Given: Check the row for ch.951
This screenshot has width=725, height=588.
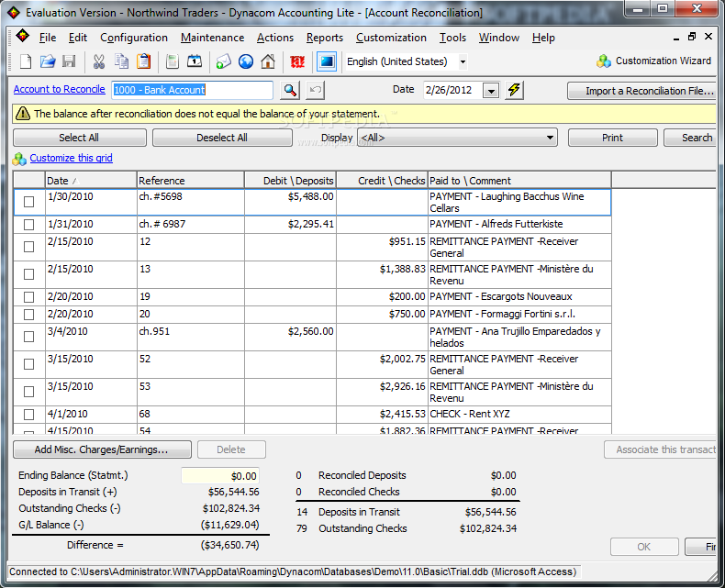Looking at the screenshot, I should pos(28,337).
